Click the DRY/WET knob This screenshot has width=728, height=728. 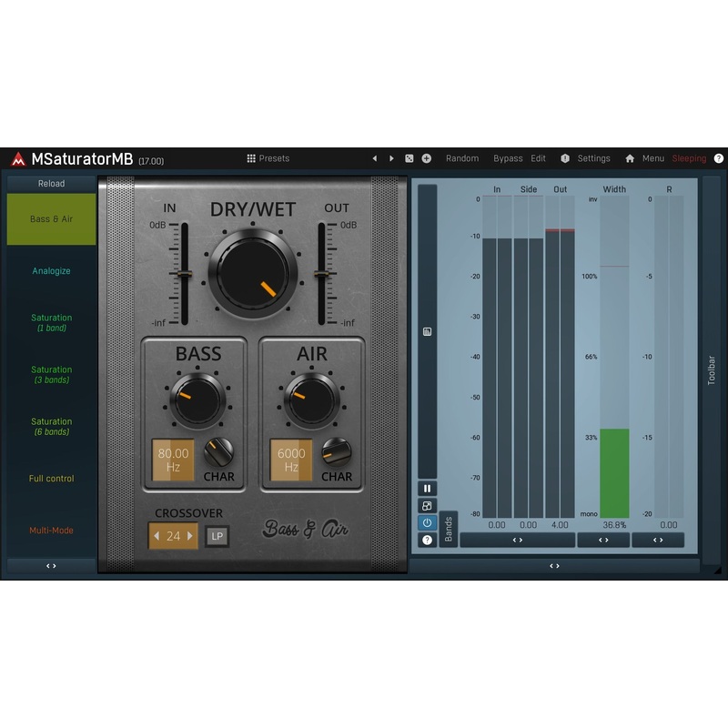253,274
